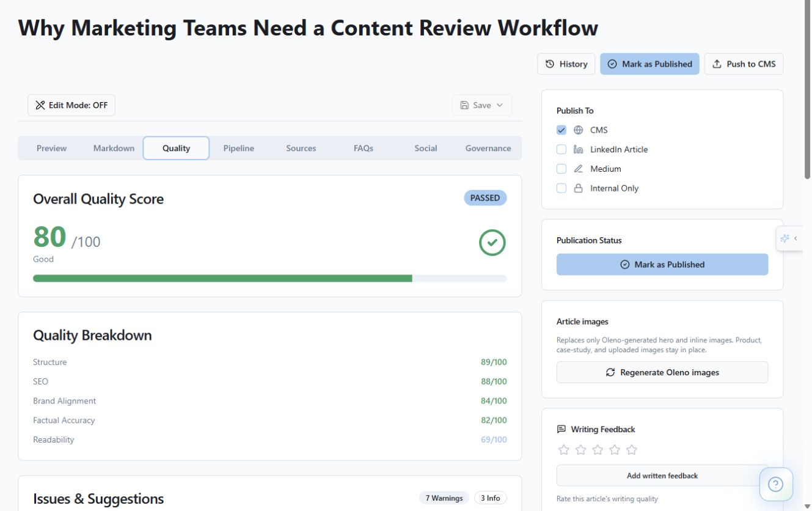Open the article History

click(566, 64)
